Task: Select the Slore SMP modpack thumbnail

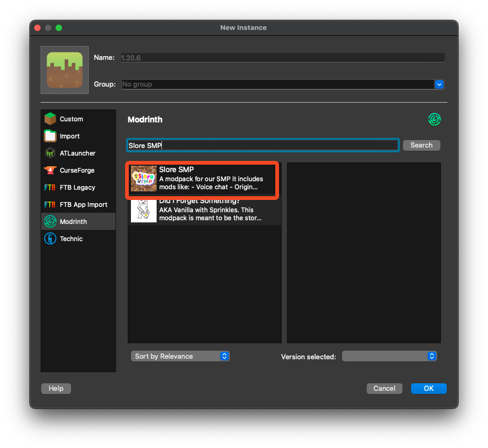Action: point(144,179)
